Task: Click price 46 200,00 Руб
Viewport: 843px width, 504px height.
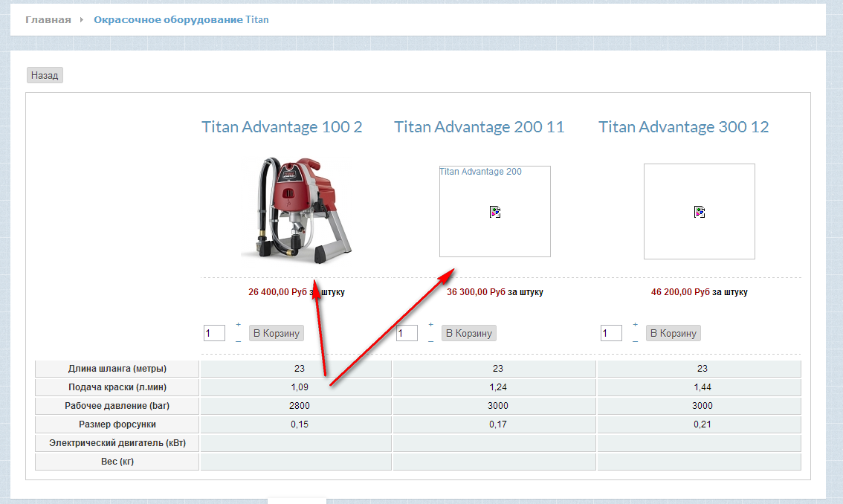Action: pyautogui.click(x=681, y=292)
